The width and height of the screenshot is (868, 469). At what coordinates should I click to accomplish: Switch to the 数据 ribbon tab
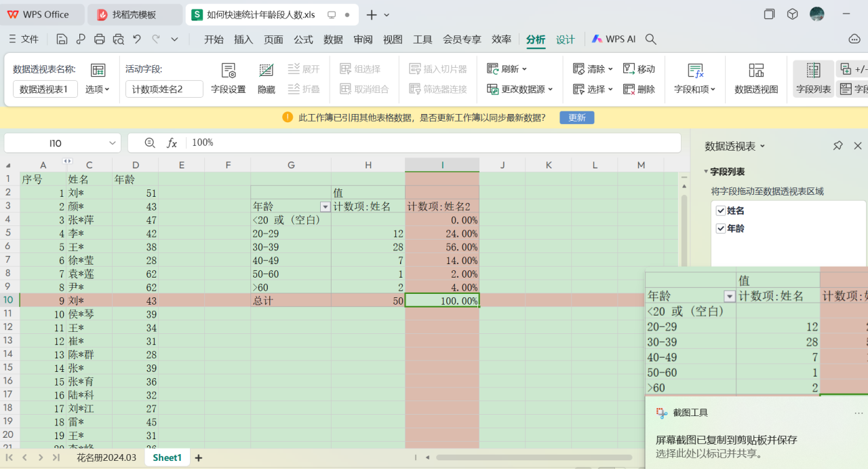pos(333,39)
